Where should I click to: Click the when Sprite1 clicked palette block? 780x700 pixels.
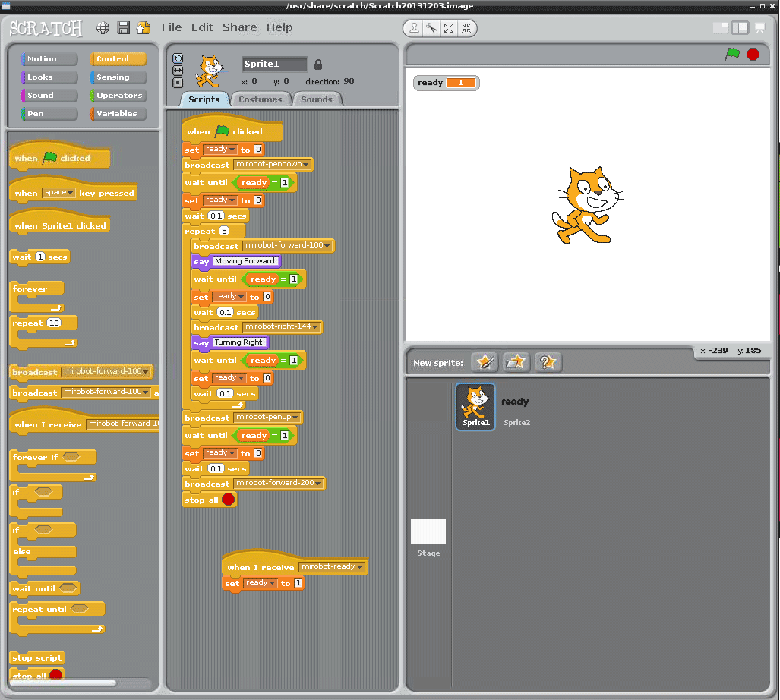[x=60, y=223]
